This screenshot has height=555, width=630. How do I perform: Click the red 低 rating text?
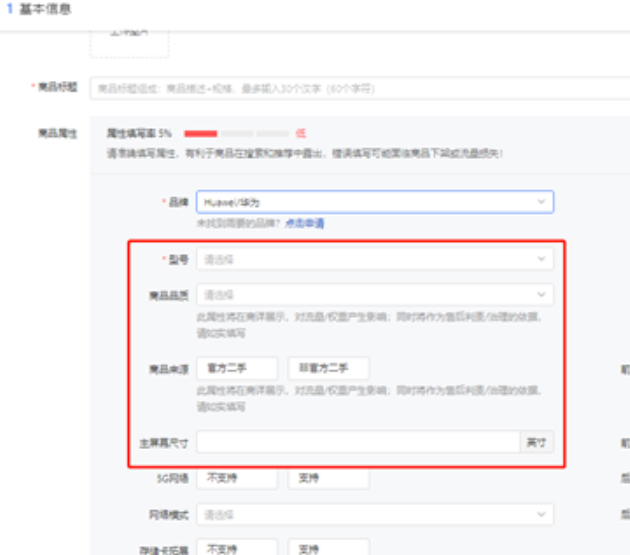[301, 133]
